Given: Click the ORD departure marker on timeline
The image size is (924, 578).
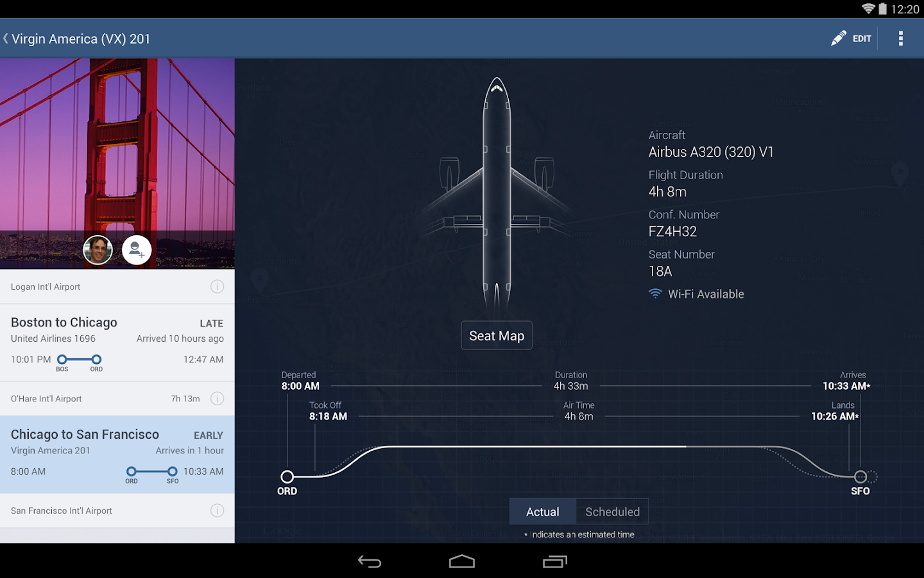Looking at the screenshot, I should click(x=287, y=477).
